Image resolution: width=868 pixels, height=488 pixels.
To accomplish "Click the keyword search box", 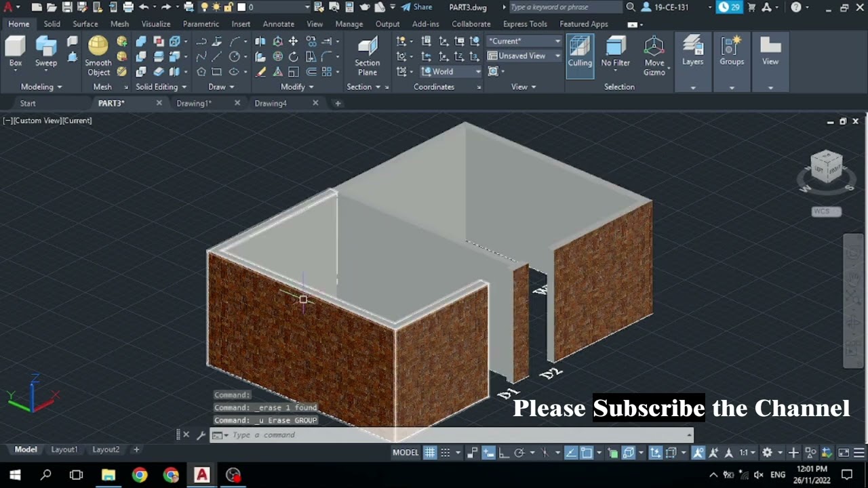I will coord(565,7).
